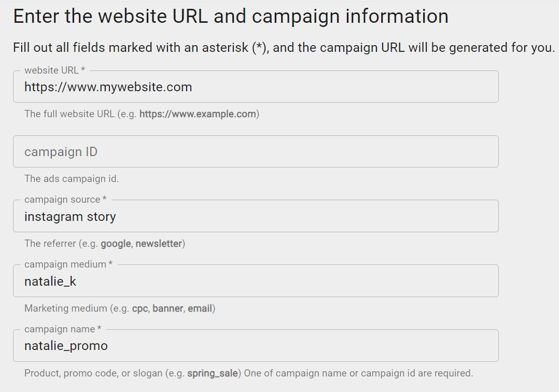This screenshot has height=392, width=559.
Task: Click campaign source field containing instagram story
Action: [256, 217]
